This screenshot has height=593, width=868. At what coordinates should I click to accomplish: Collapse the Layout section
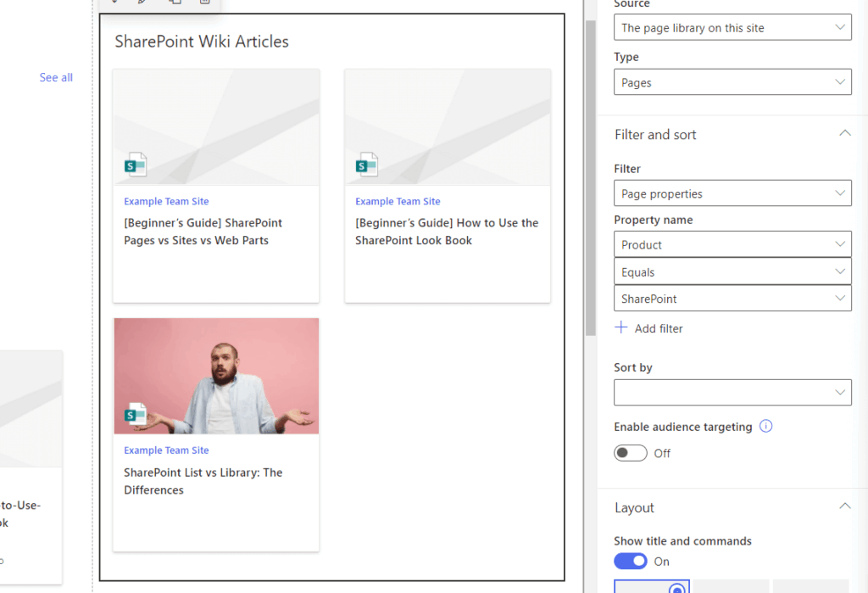coord(844,506)
